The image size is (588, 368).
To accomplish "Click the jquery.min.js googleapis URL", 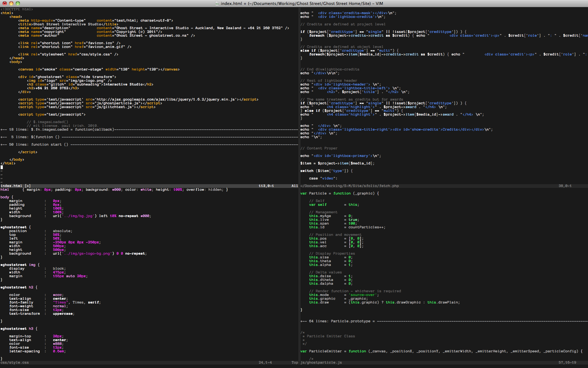I will tap(166, 99).
